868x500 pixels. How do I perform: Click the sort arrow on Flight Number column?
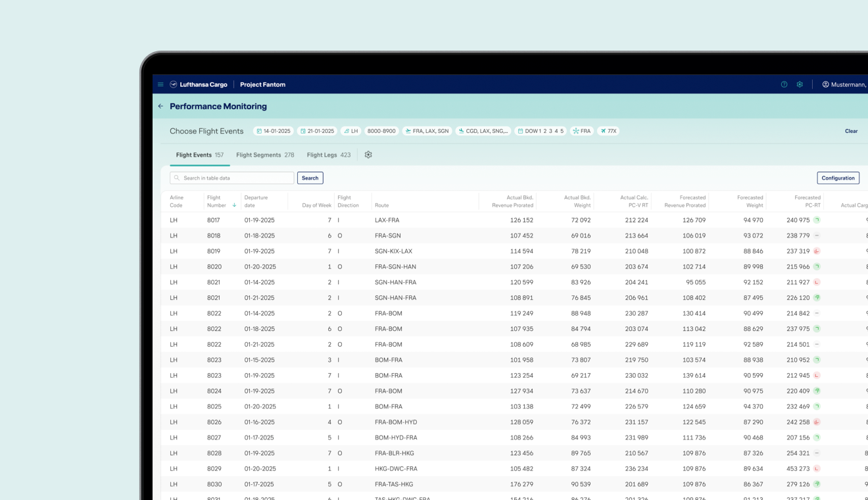pyautogui.click(x=234, y=205)
